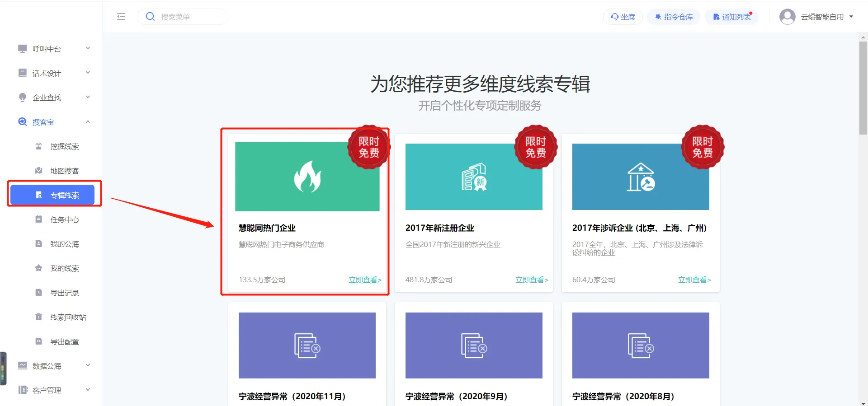
Task: Open the 我的线索 menu item
Action: click(65, 268)
